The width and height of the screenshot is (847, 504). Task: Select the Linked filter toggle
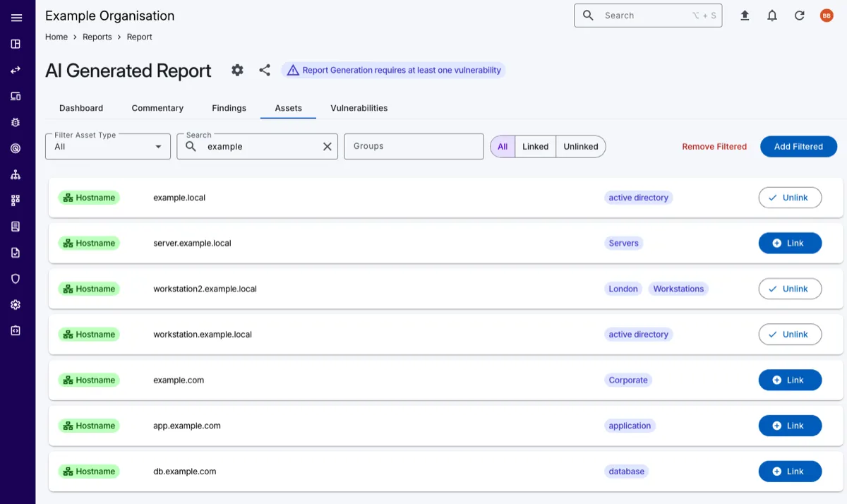535,147
